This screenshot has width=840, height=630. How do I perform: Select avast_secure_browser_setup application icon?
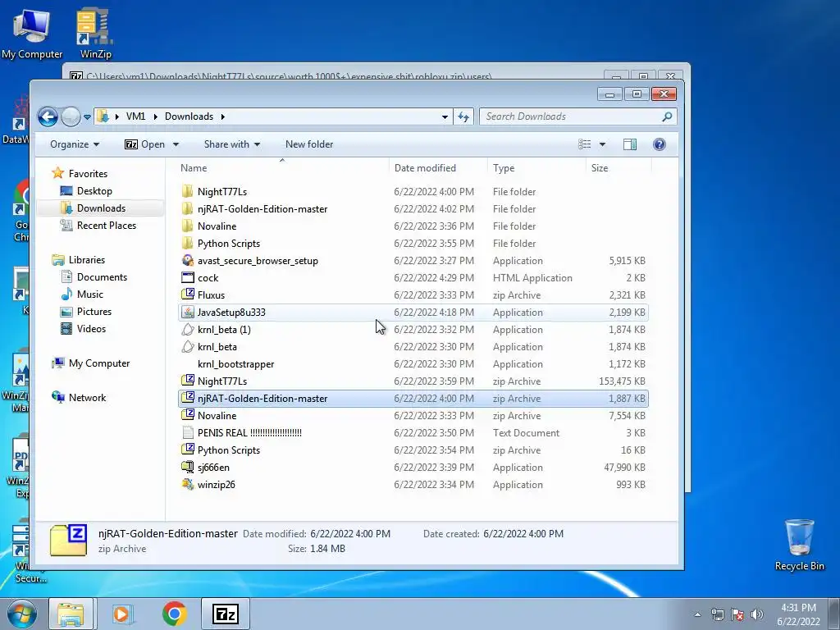pyautogui.click(x=188, y=260)
